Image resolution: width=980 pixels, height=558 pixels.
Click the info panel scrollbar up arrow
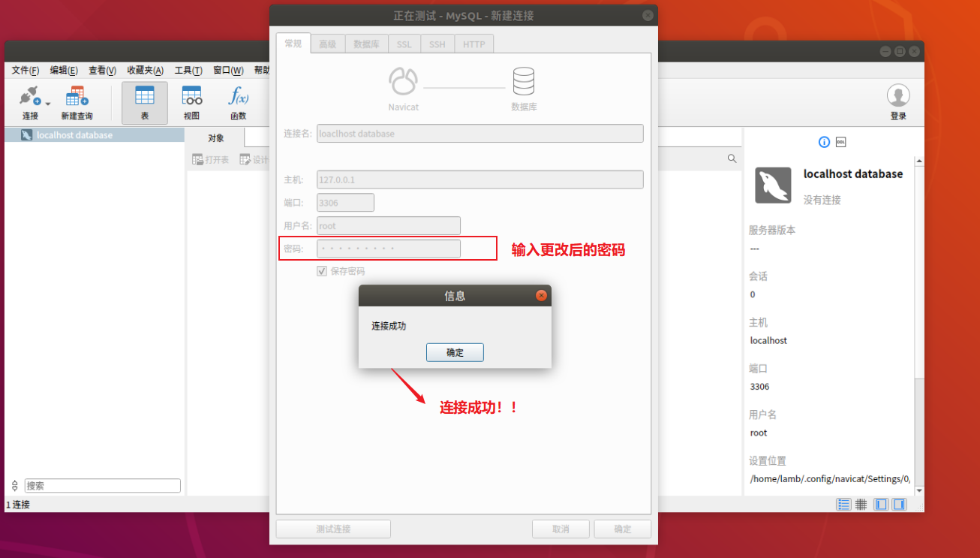919,161
